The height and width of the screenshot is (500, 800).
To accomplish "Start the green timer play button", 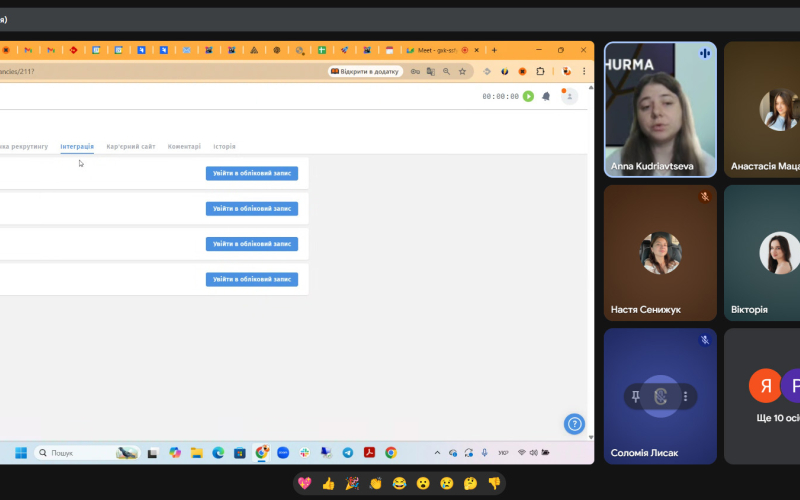I will click(x=528, y=97).
